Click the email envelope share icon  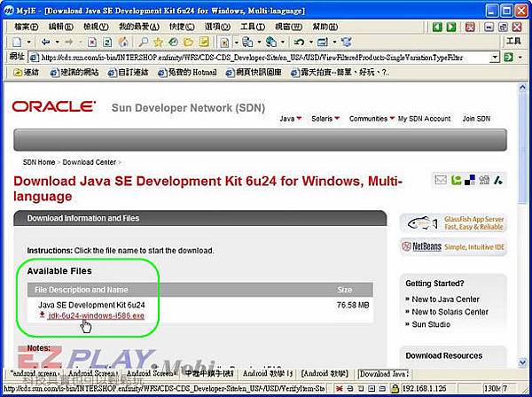coord(441,180)
